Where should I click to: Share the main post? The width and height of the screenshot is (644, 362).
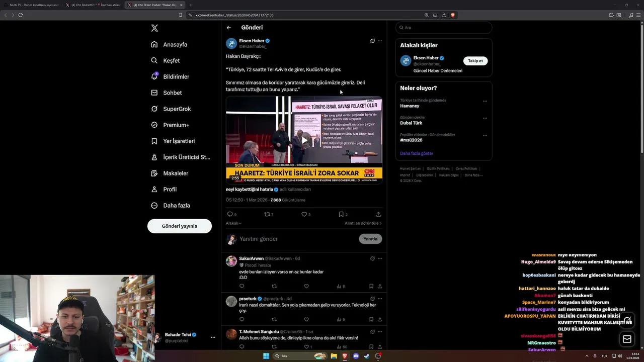pos(378,214)
